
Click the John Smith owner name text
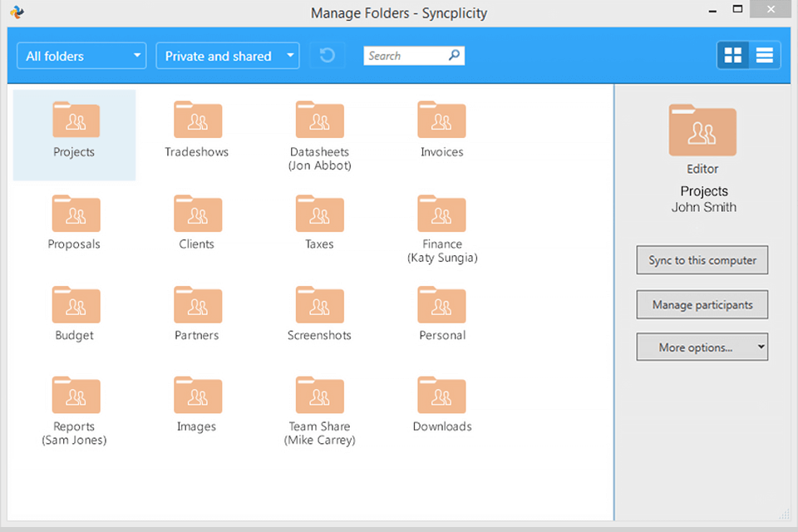click(x=703, y=207)
